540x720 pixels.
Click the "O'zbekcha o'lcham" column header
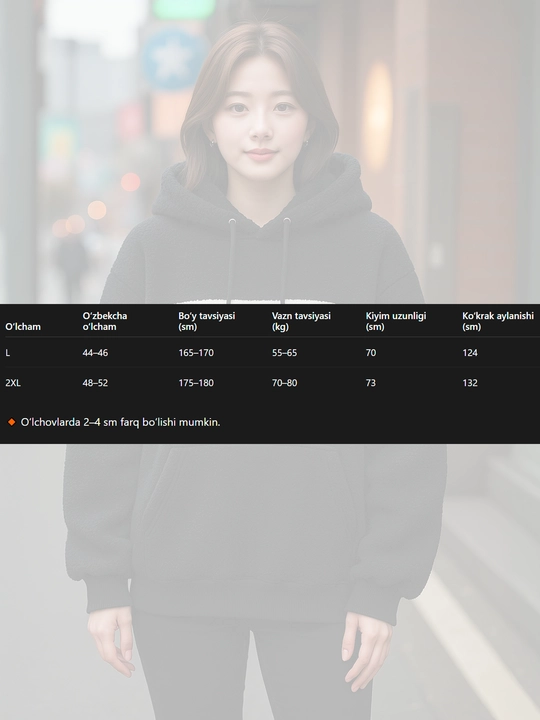[x=105, y=321]
